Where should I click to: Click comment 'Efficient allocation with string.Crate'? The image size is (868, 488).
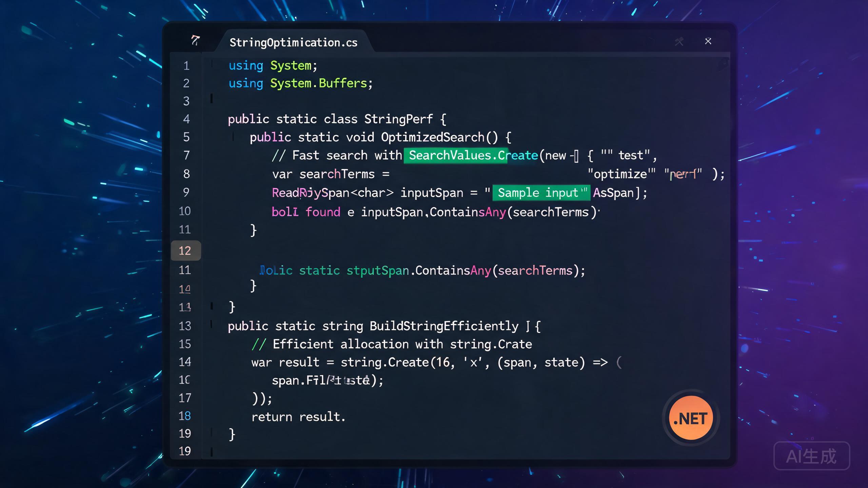click(x=402, y=344)
